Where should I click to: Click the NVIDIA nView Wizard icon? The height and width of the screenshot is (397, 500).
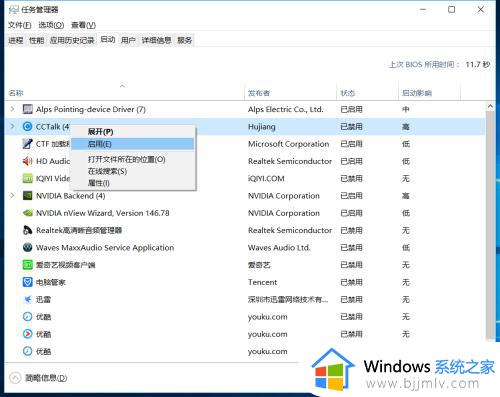tap(27, 213)
